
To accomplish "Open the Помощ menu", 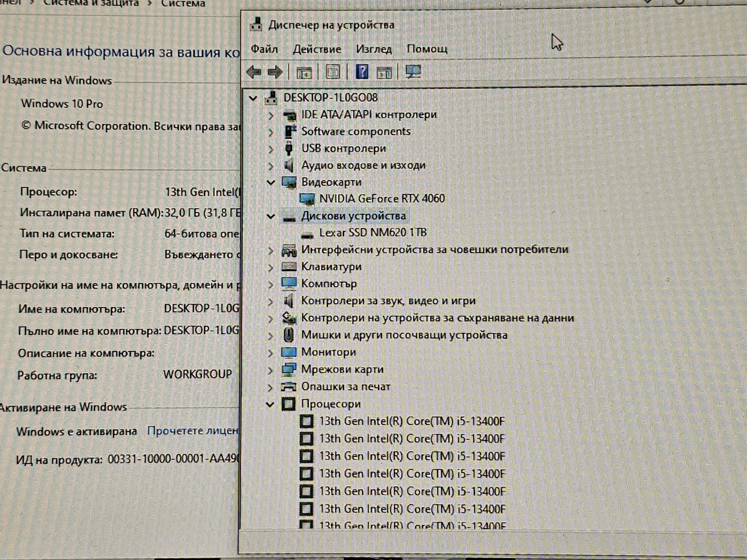I will [427, 49].
